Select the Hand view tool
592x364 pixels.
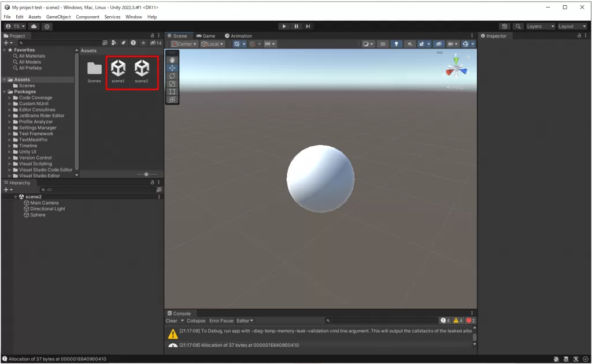click(x=172, y=60)
